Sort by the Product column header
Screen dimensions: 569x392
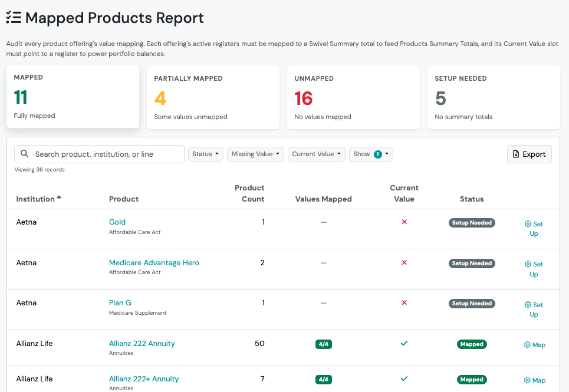[124, 199]
